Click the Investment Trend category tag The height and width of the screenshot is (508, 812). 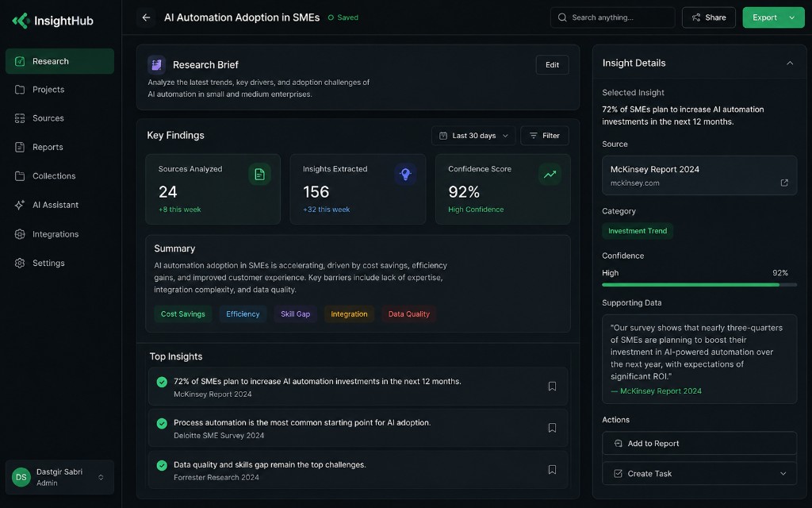(638, 231)
